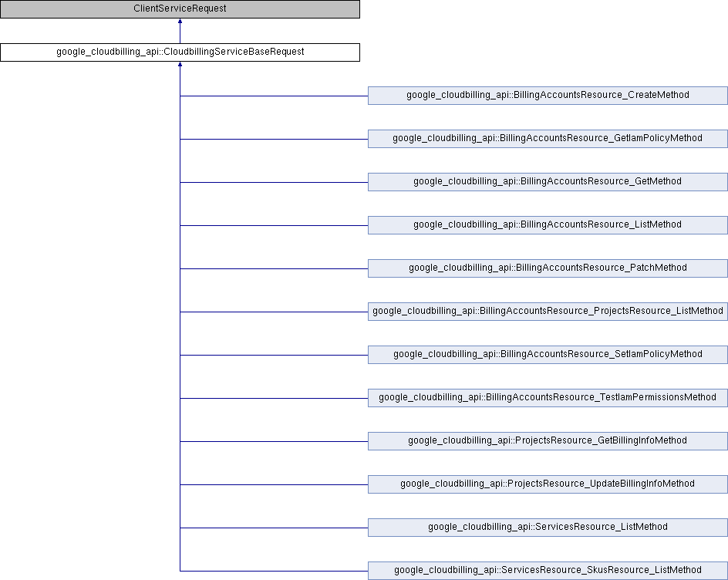The width and height of the screenshot is (728, 580).
Task: Click the arrowhead pointing to ClientServiceRequest
Action: tap(180, 22)
